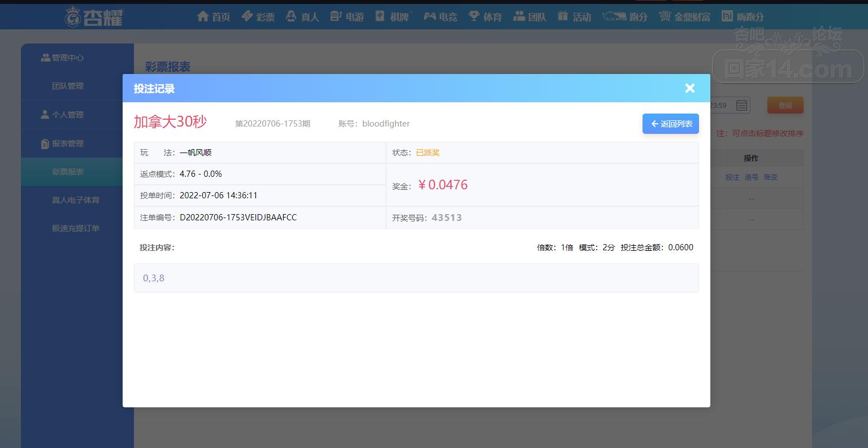Viewport: 868px width, 448px height.
Task: Click the 投注 link in 操作 column
Action: point(732,177)
